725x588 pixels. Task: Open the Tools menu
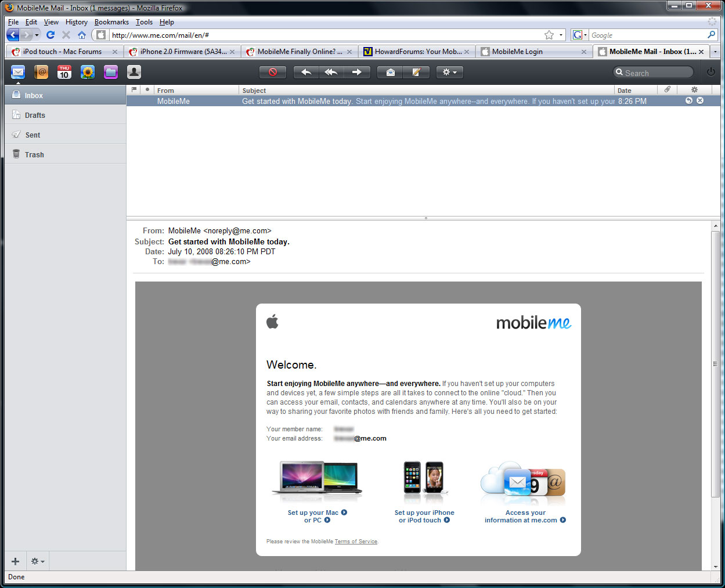point(144,22)
